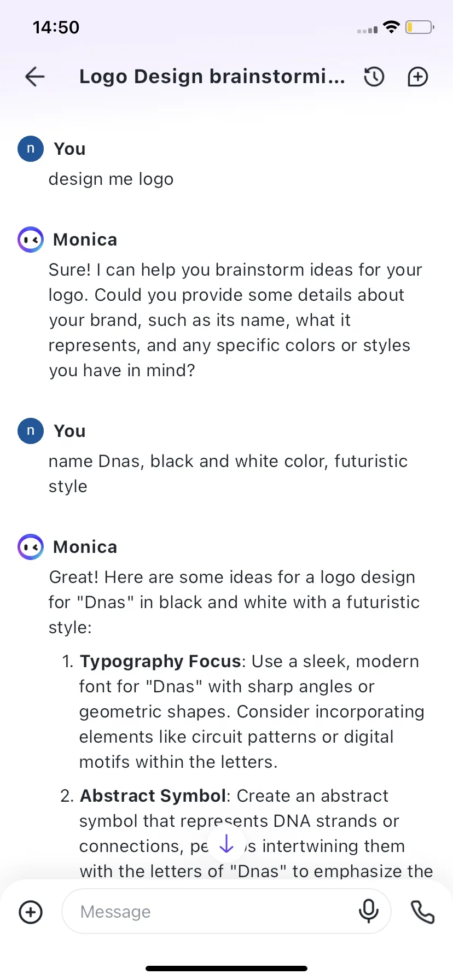Screen dimensions: 453x980
Task: Tap the Wi-Fi icon in status bar
Action: tap(392, 27)
